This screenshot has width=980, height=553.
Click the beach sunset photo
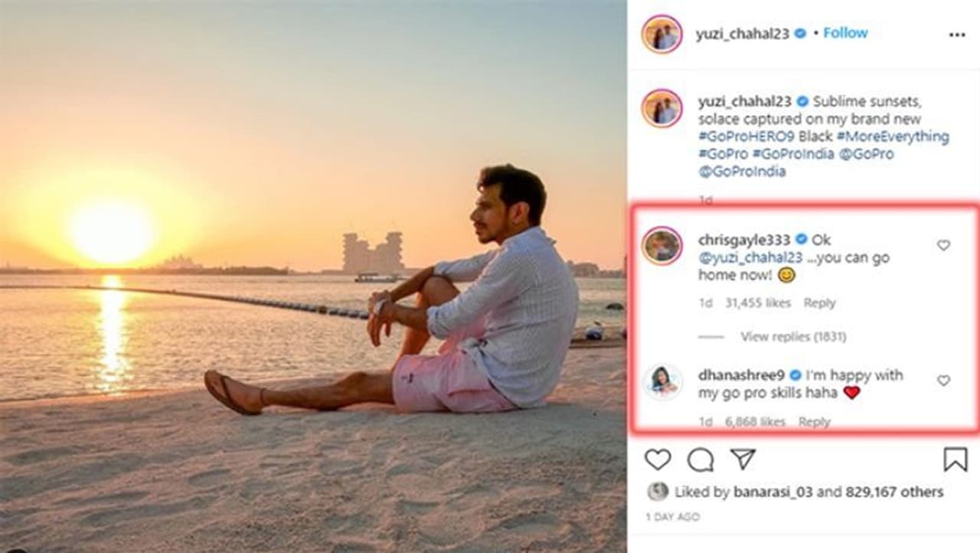click(312, 276)
